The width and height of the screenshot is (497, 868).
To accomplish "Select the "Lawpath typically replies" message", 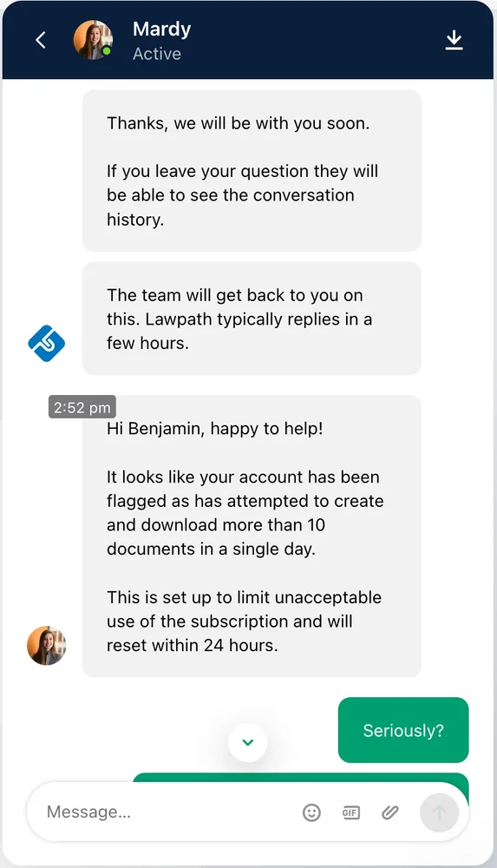I will click(252, 319).
